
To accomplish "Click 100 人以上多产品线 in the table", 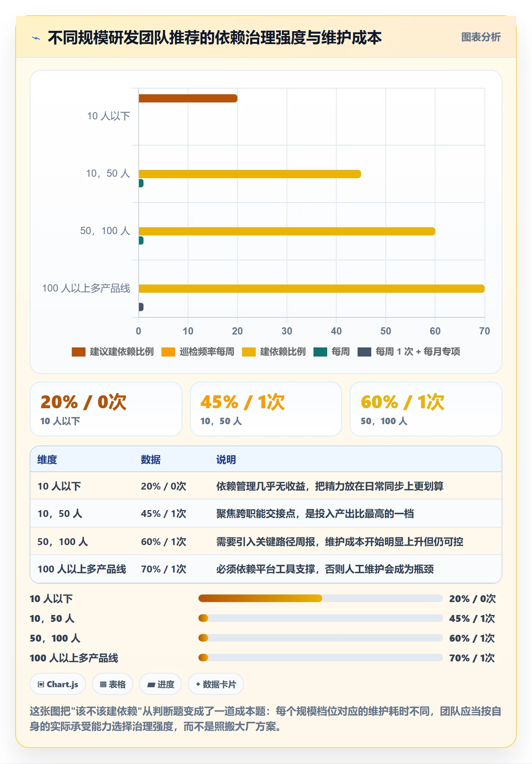I will click(x=82, y=569).
